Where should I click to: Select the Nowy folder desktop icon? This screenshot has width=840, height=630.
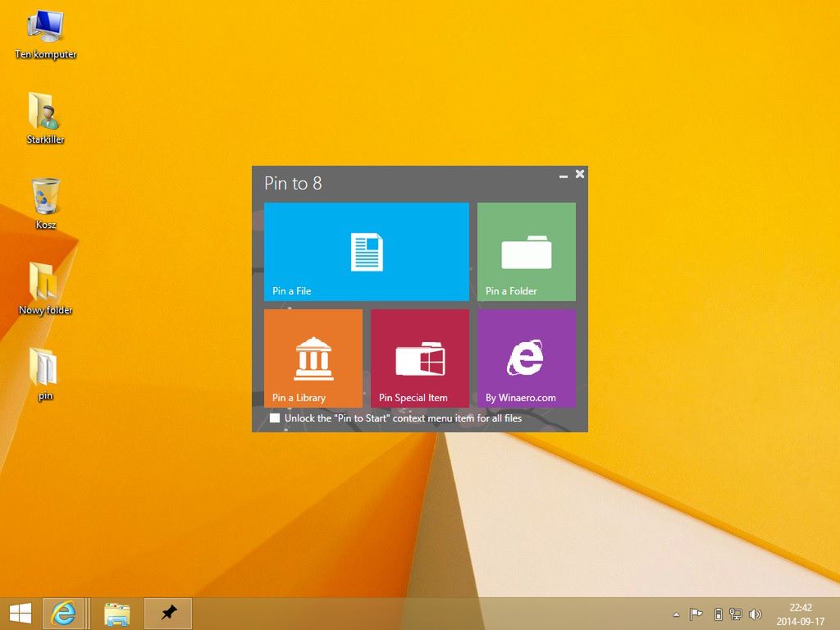[x=46, y=289]
